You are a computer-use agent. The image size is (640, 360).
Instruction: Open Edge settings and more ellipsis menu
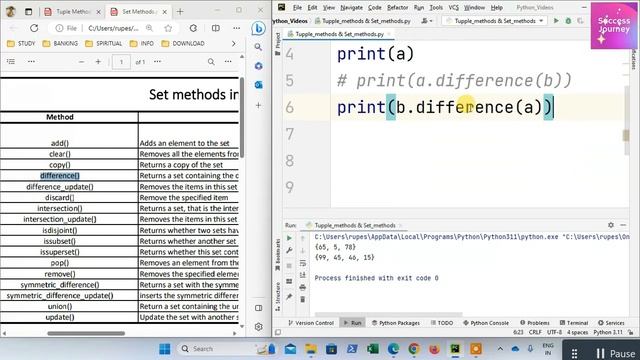(x=236, y=28)
